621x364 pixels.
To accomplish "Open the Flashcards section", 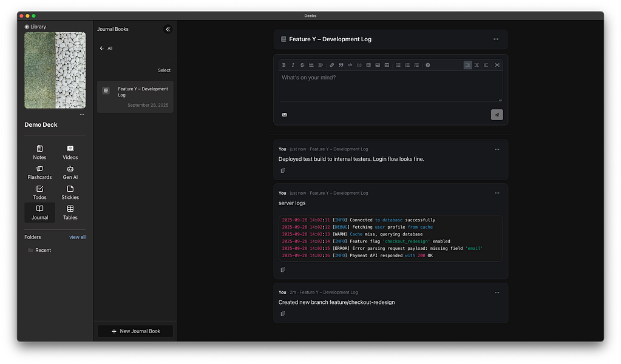I will coord(39,173).
